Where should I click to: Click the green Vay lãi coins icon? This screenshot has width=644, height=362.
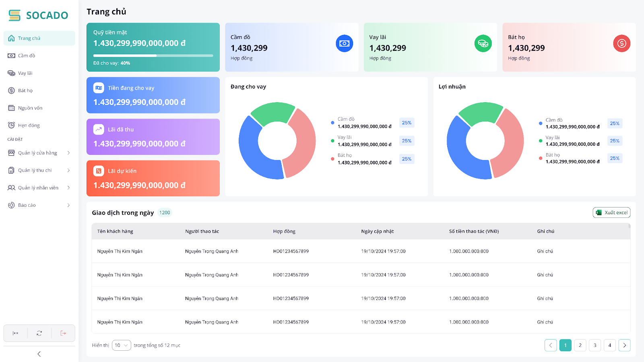click(x=483, y=43)
